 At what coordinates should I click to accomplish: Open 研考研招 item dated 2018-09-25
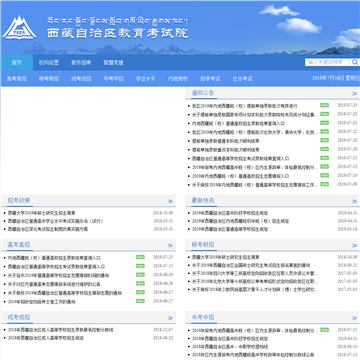pos(251,265)
